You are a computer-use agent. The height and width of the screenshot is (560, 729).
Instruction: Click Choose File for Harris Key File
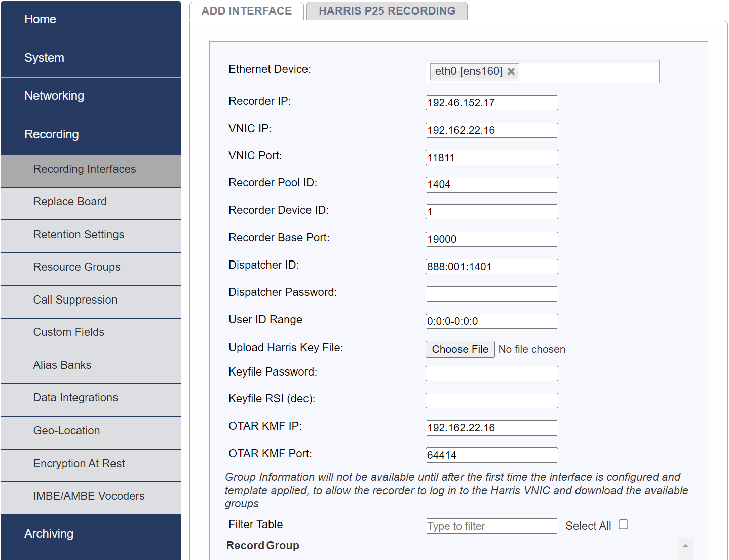click(x=459, y=349)
